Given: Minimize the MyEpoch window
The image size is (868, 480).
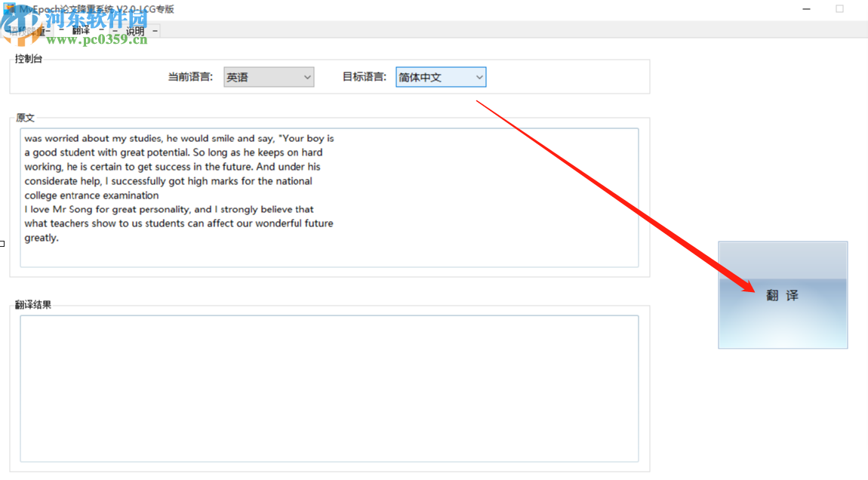Looking at the screenshot, I should [x=807, y=9].
